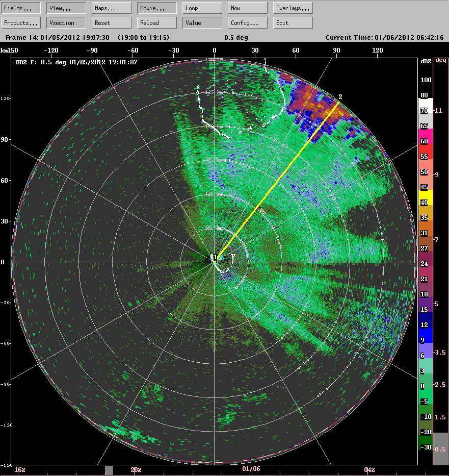Open the Fields selection dialog
The image size is (449, 476).
20,7
